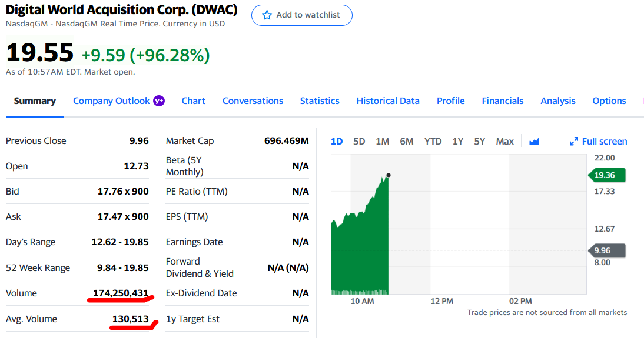This screenshot has height=338, width=644.
Task: Click the star icon in Add to watchlist
Action: tap(267, 15)
